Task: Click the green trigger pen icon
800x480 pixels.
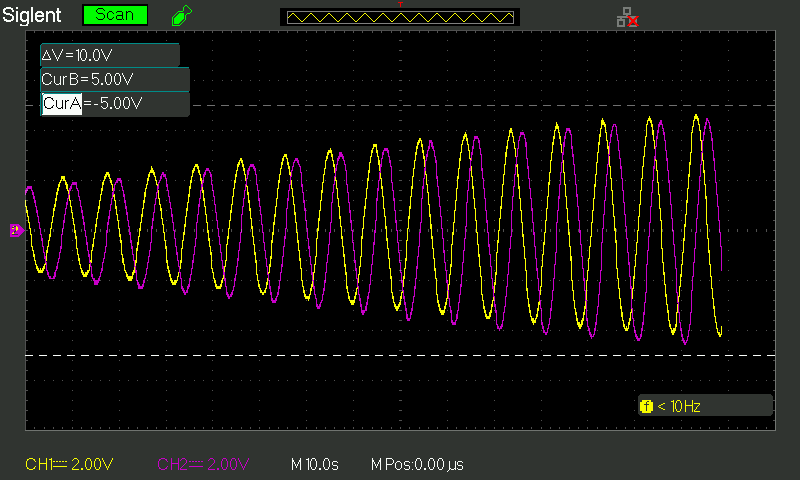Action: [182, 15]
